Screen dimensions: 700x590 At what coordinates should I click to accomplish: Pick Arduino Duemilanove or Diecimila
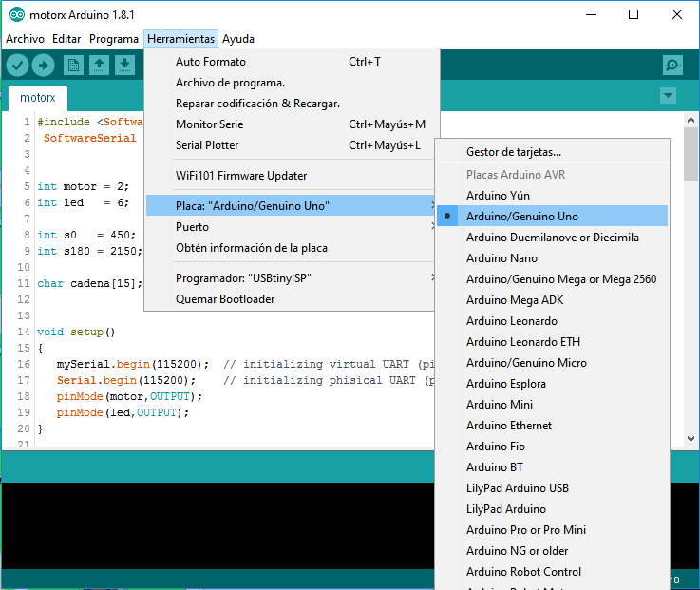552,238
